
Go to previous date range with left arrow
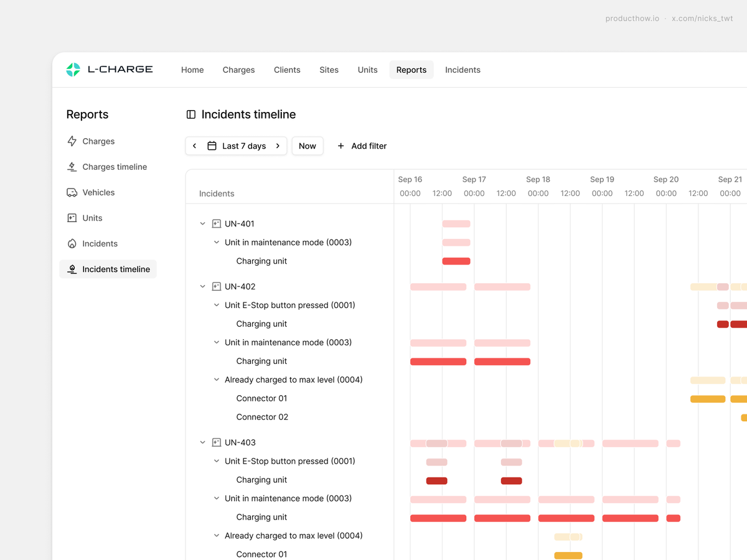pos(194,146)
